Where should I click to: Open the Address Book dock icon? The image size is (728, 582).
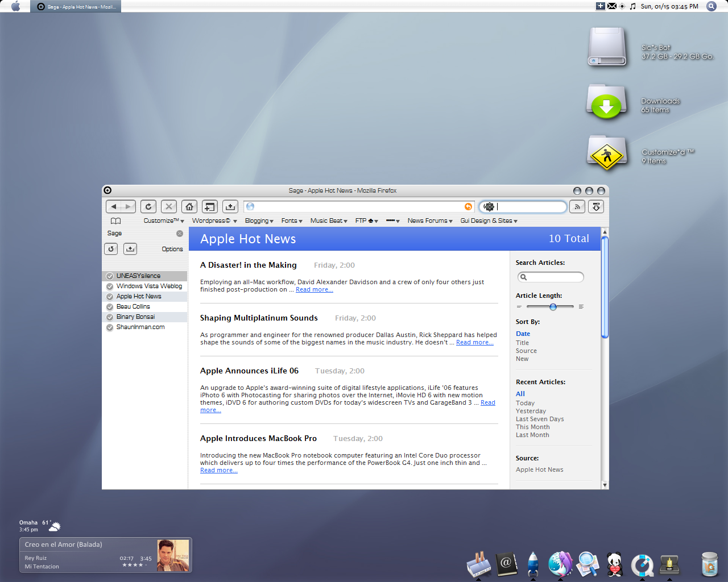pos(506,564)
